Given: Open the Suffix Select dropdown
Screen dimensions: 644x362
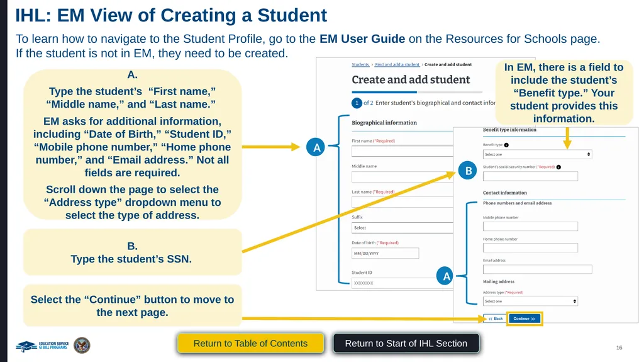Looking at the screenshot, I should point(402,227).
